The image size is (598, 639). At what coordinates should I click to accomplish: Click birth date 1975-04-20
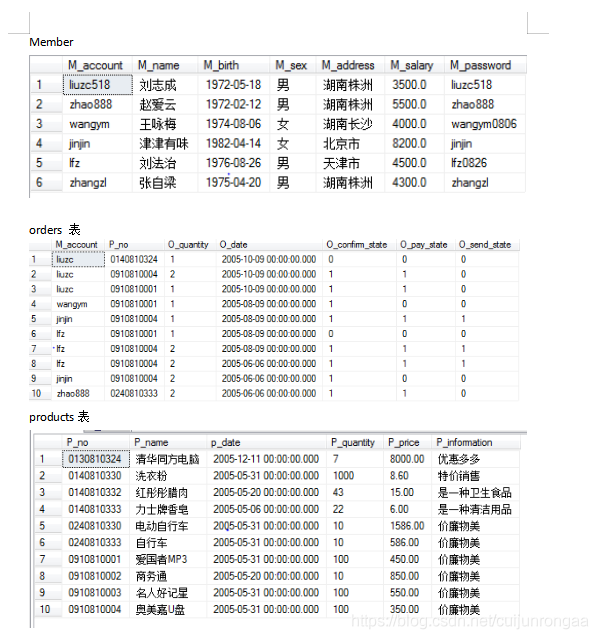[233, 183]
